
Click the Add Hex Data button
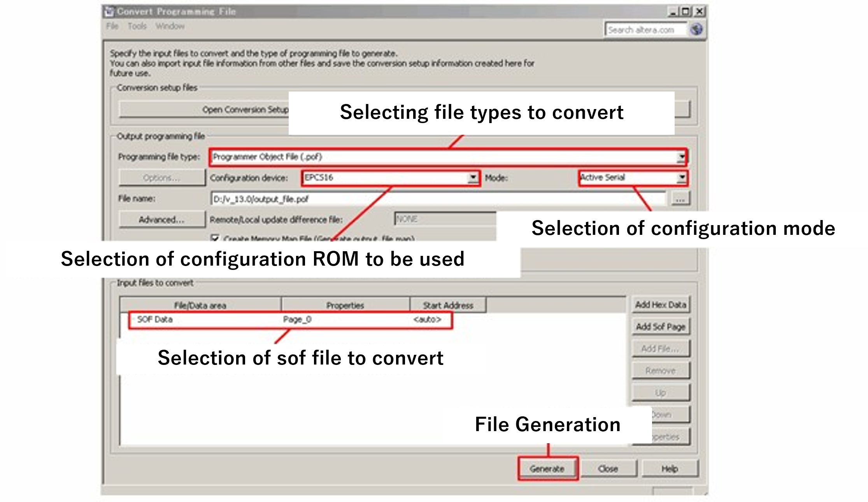(x=660, y=305)
